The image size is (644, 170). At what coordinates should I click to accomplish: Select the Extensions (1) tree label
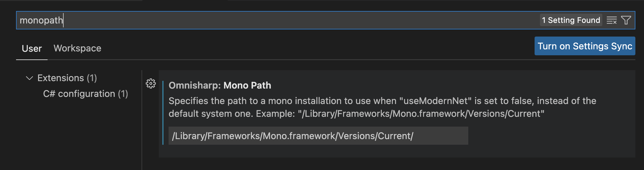coord(61,78)
